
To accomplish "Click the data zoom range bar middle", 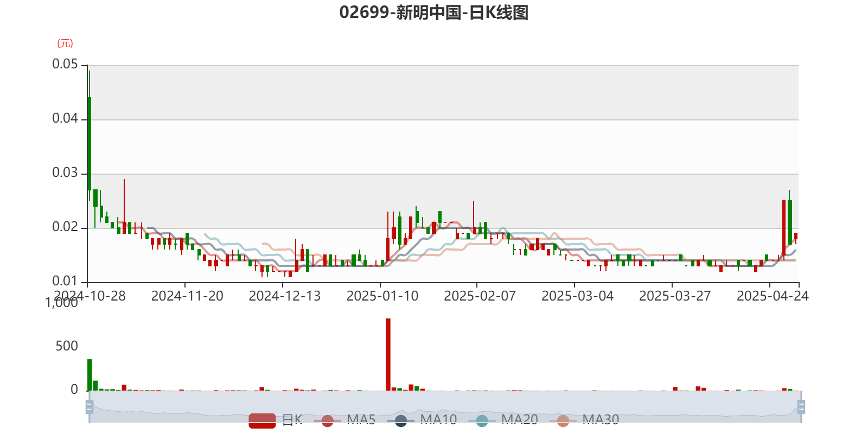I will click(x=445, y=407).
